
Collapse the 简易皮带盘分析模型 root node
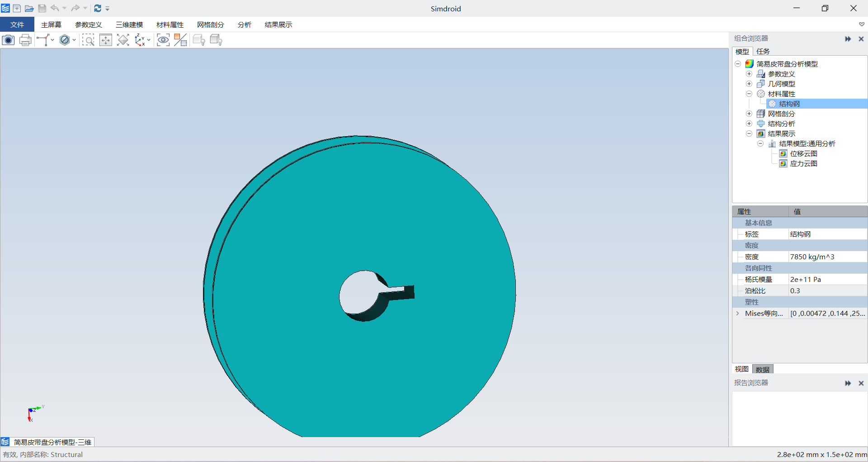tap(738, 64)
